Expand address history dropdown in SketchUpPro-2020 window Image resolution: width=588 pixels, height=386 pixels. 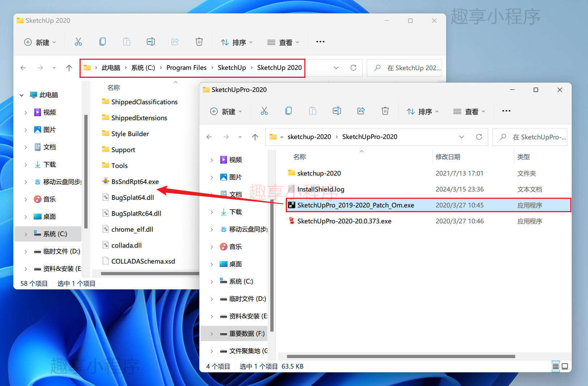pos(462,137)
